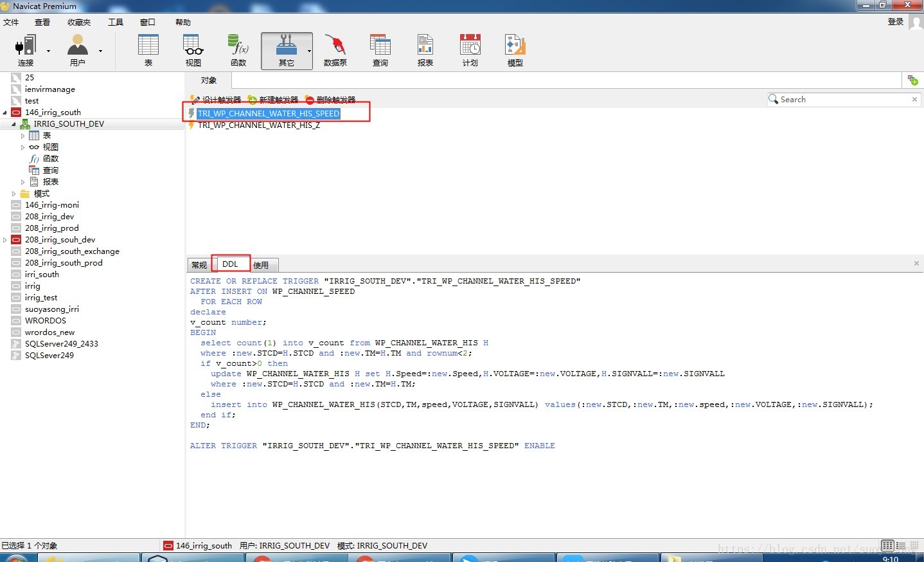
Task: Click the 模型 model toolbar icon
Action: pyautogui.click(x=515, y=50)
